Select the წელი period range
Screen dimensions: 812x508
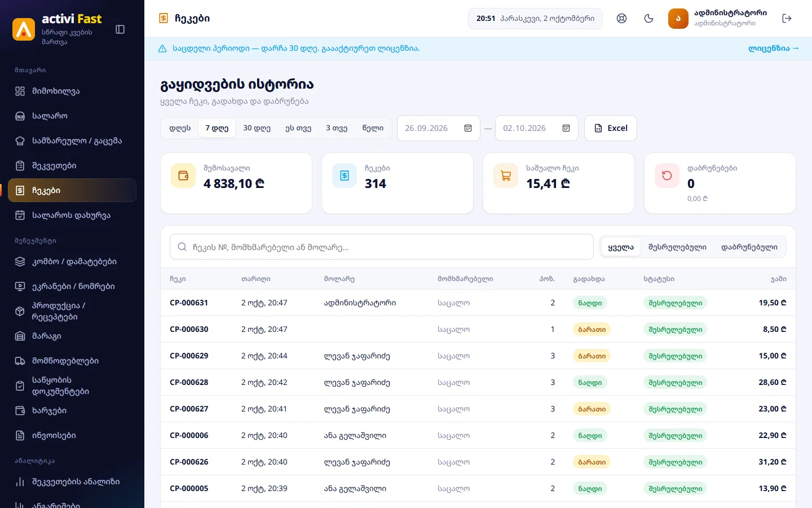coord(373,128)
